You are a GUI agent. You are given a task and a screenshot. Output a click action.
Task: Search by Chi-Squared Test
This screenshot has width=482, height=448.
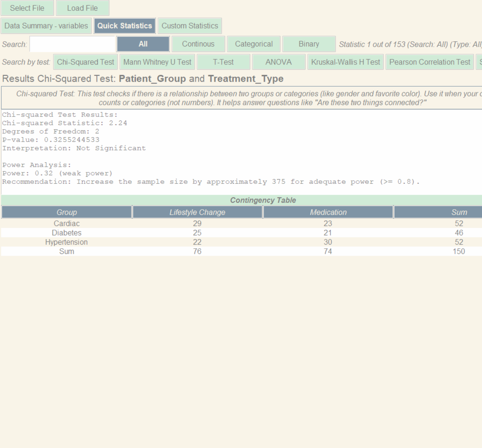[86, 62]
